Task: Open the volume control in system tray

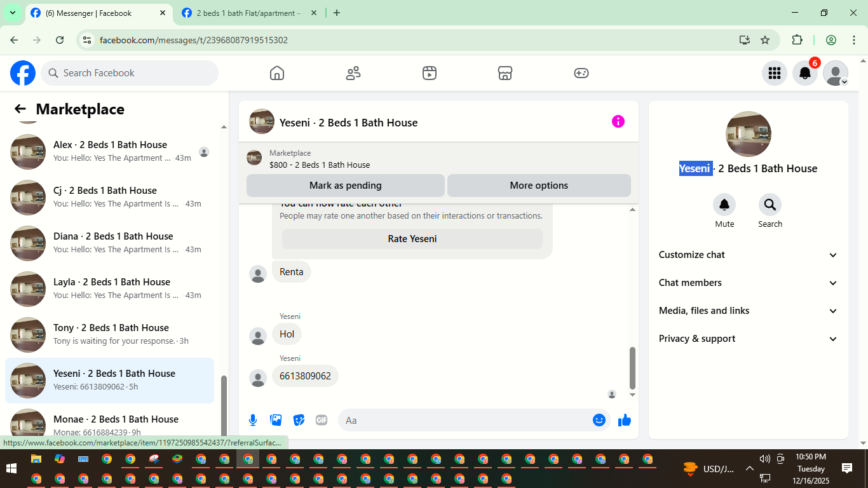Action: (x=764, y=459)
